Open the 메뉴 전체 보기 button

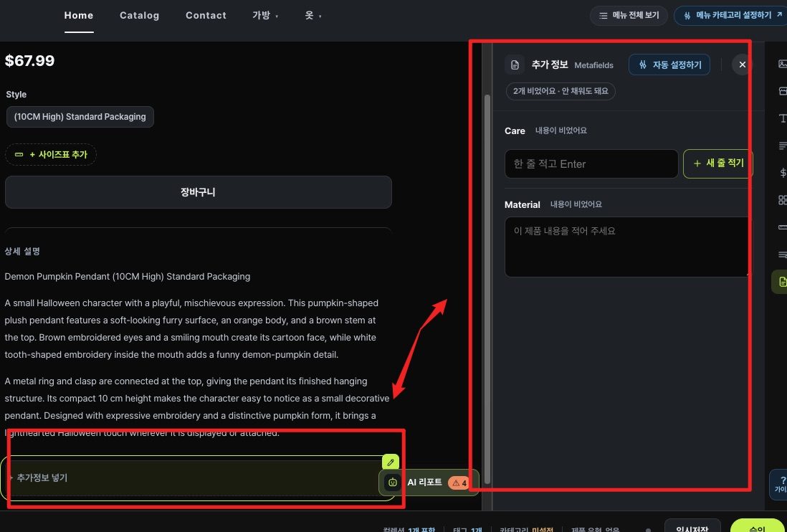[629, 16]
